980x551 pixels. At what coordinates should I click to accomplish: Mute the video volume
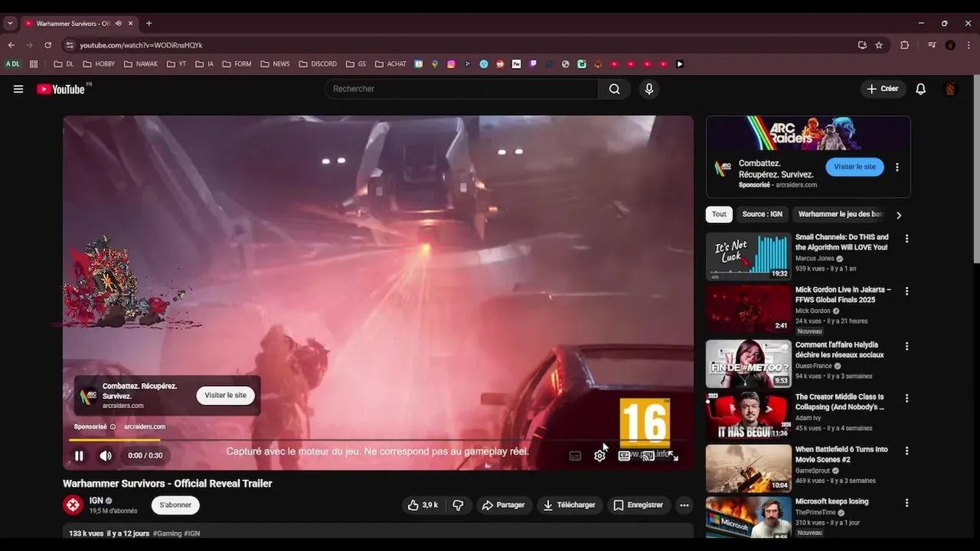(x=106, y=455)
